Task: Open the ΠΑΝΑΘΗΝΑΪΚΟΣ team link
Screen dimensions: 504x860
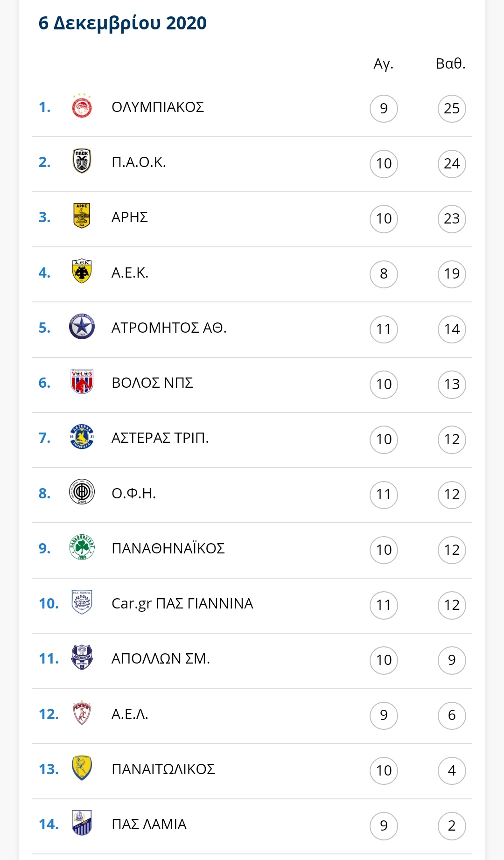Action: [x=168, y=548]
